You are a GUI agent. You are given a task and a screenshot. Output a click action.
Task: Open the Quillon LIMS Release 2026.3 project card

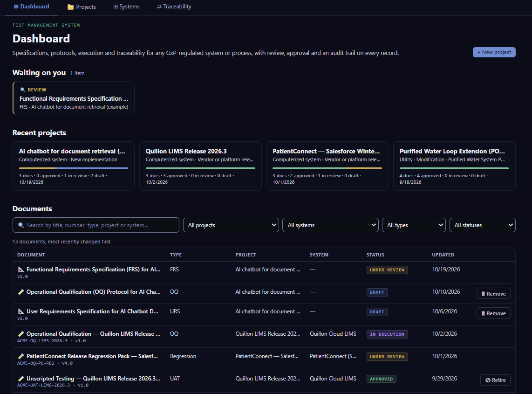tap(200, 166)
